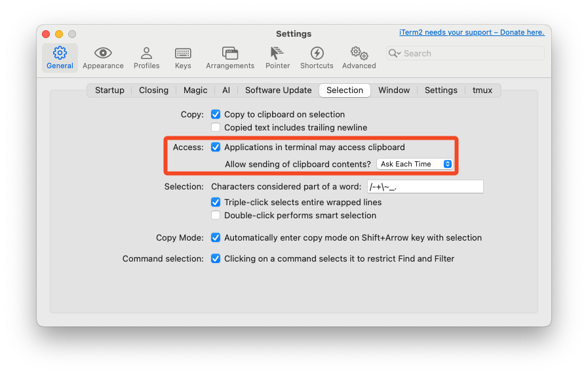This screenshot has width=588, height=375.
Task: Open the General settings pane
Action: click(60, 58)
